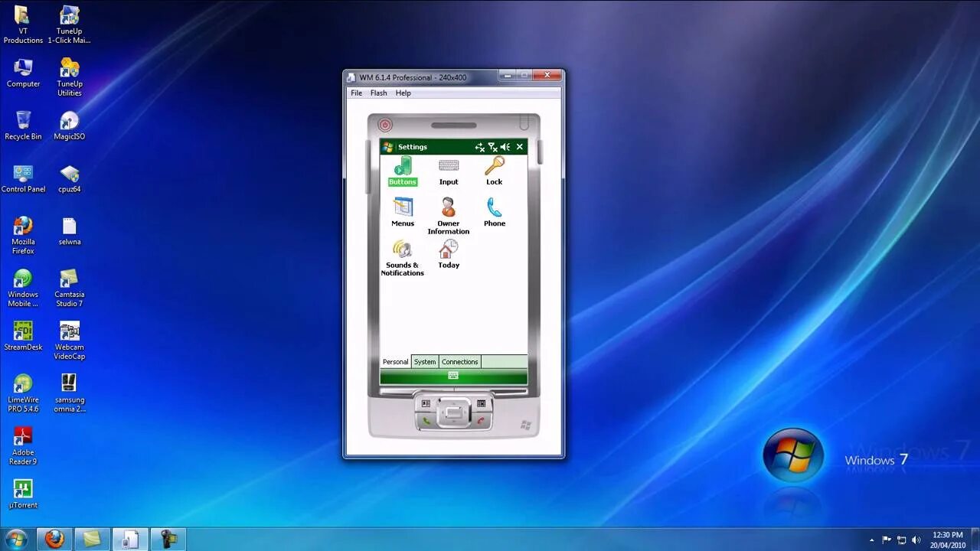Click the connectivity status icon in title bar
The image size is (980, 551).
(x=480, y=147)
